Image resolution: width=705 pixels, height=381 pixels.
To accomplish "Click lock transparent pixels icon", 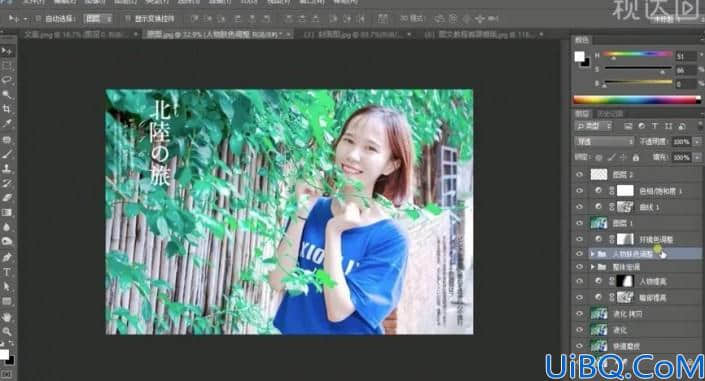I will 598,157.
